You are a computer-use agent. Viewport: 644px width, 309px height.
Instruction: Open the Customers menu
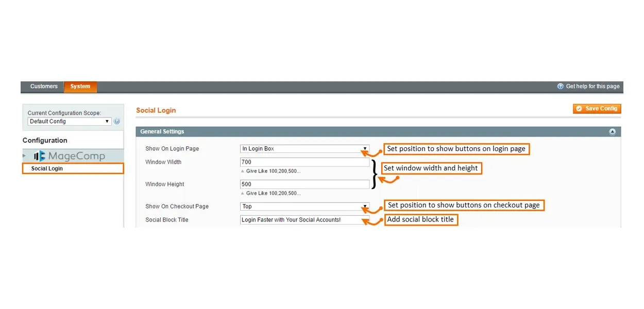pyautogui.click(x=44, y=87)
